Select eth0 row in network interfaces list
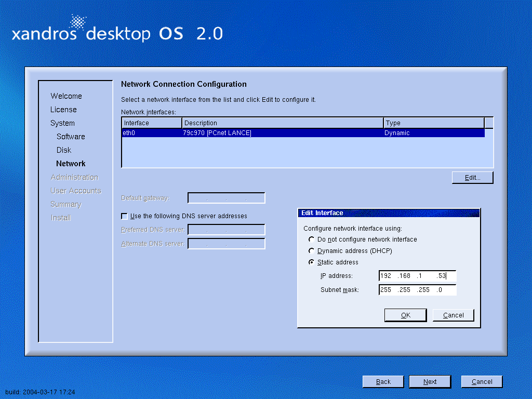The height and width of the screenshot is (399, 532). click(302, 133)
